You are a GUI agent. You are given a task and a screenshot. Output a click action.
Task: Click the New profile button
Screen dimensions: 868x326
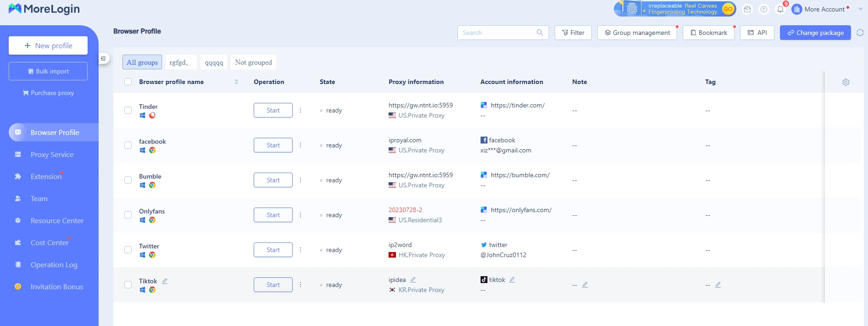(48, 45)
